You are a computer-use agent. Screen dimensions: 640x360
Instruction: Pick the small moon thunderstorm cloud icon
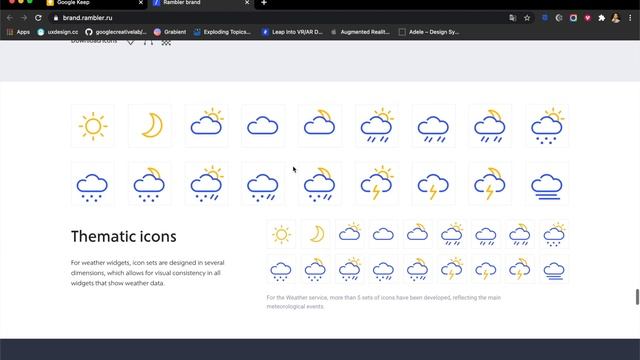pos(520,269)
